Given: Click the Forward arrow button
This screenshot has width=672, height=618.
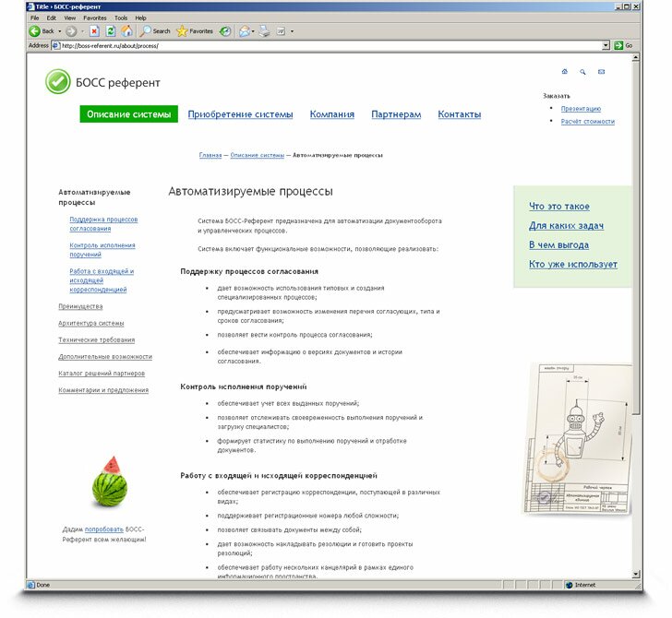Looking at the screenshot, I should pos(72,31).
